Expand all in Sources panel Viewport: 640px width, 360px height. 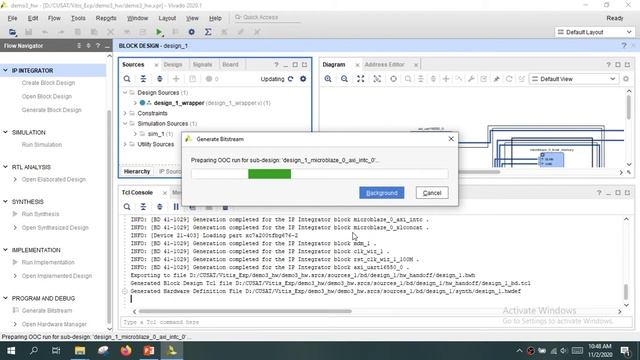coord(160,79)
